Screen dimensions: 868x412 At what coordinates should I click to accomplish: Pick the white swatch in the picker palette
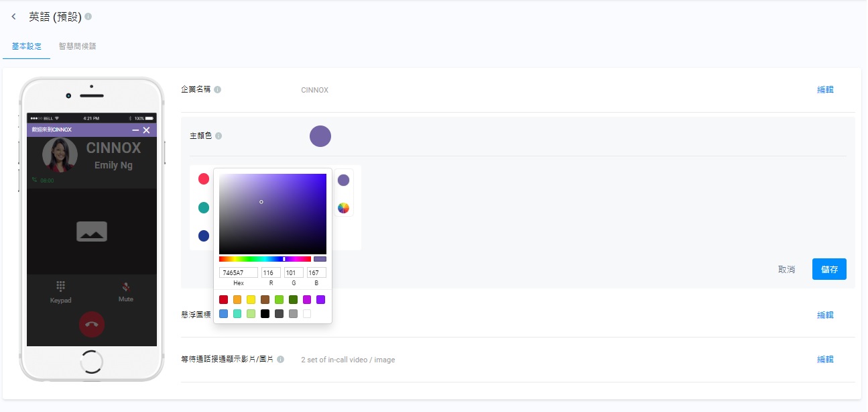(x=307, y=313)
